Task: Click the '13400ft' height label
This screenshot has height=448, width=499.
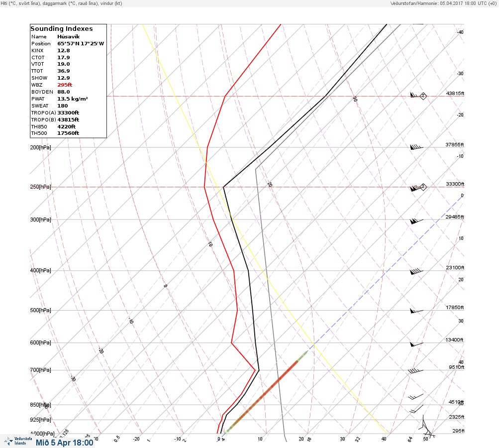Action: tap(454, 340)
